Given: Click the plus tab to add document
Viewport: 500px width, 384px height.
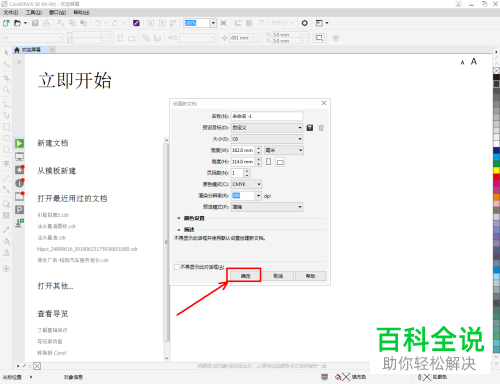Looking at the screenshot, I should (x=52, y=50).
